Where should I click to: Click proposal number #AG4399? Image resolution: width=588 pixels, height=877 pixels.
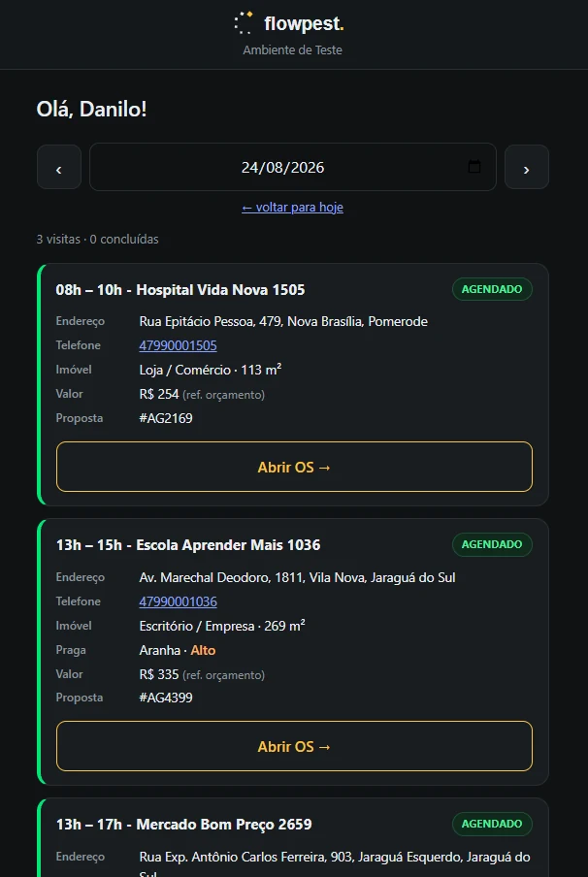[166, 698]
